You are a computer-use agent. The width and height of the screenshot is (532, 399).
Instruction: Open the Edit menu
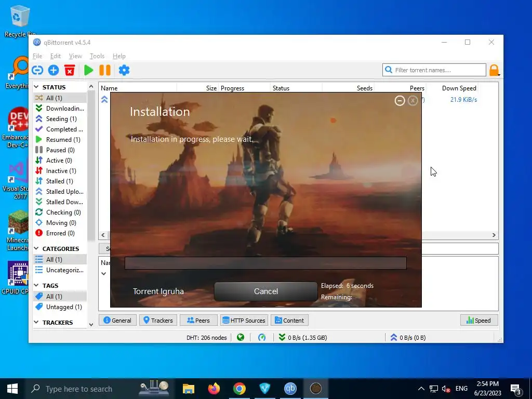click(x=55, y=56)
